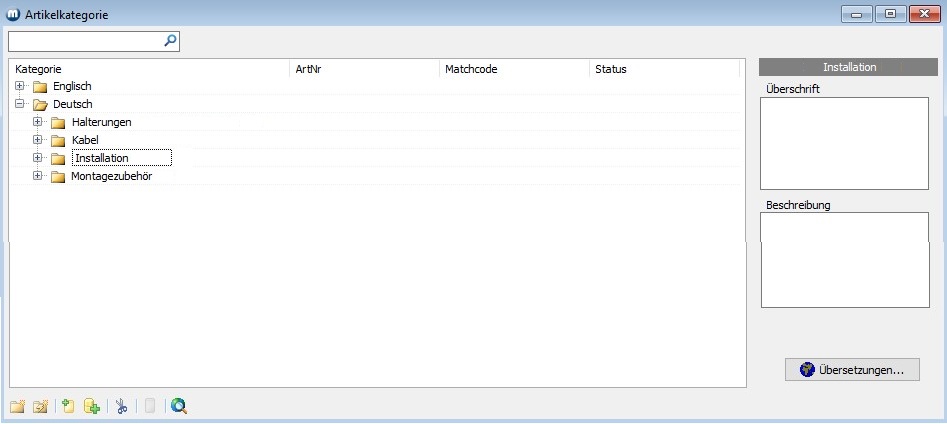This screenshot has height=424, width=947.
Task: Open the Übersetzungen dialog button
Action: click(852, 369)
